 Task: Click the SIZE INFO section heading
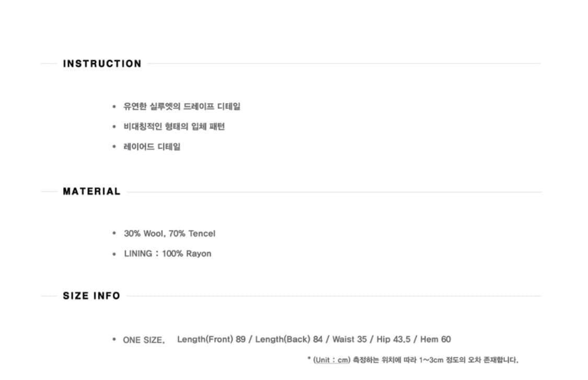91,296
